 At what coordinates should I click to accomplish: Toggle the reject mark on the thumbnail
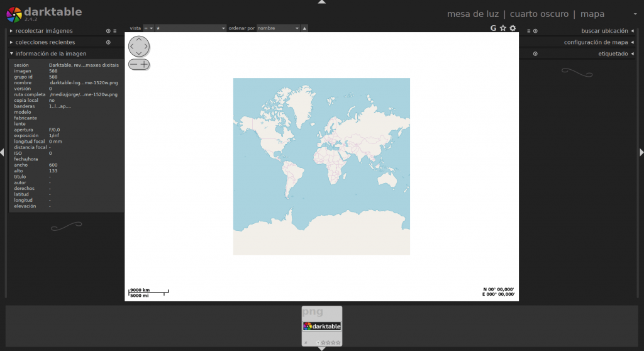[x=306, y=342]
